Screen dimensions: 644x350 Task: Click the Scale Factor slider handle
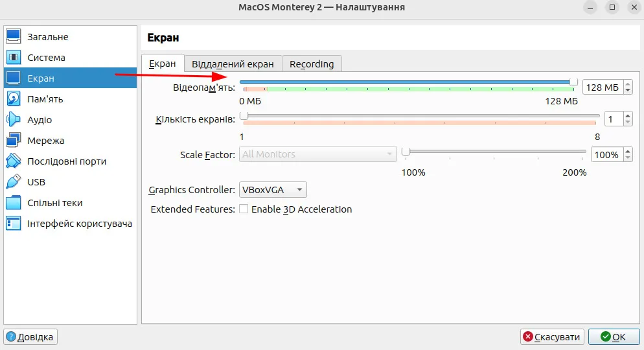(x=406, y=152)
